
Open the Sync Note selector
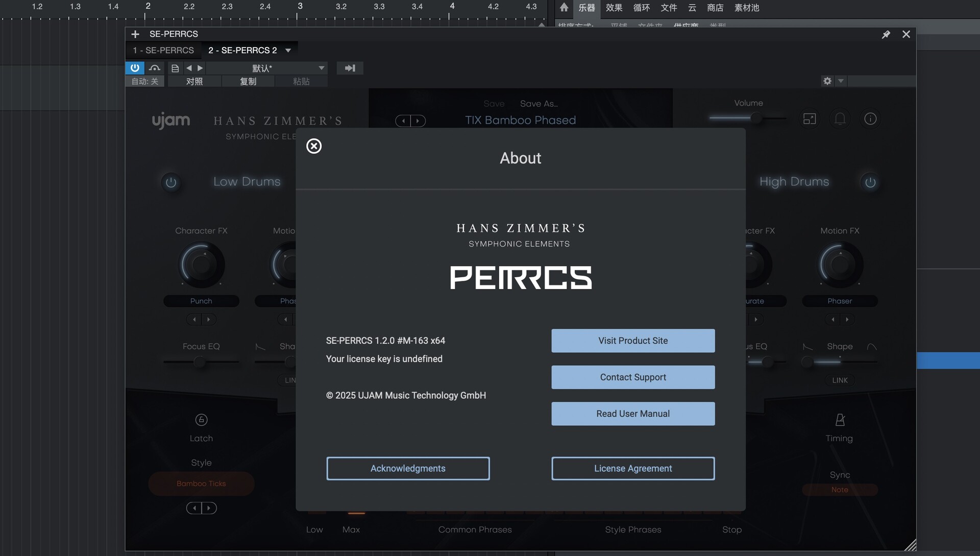(840, 490)
